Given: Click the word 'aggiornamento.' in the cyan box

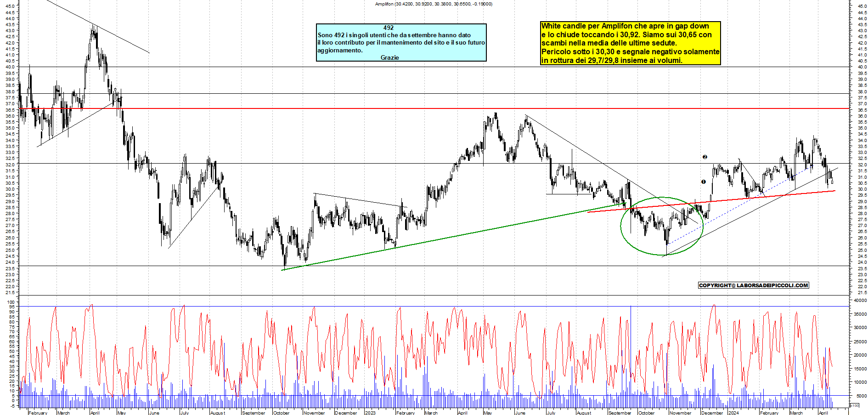Looking at the screenshot, I should tap(340, 50).
